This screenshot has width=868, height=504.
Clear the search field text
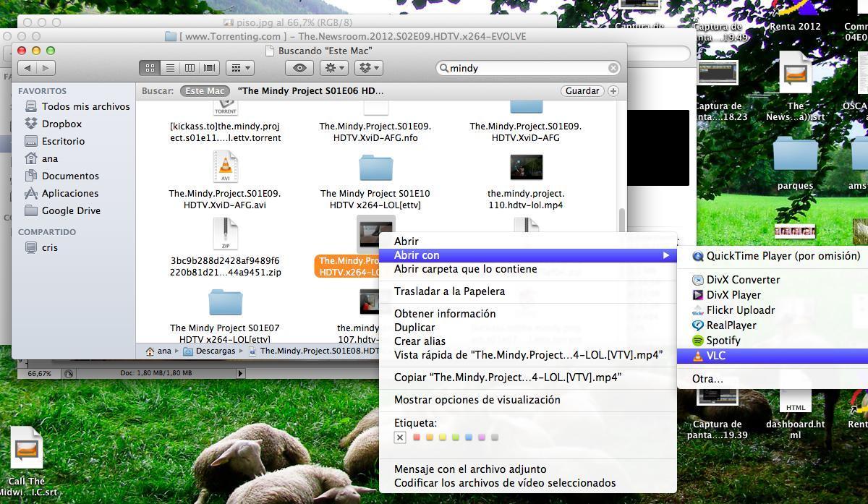(613, 68)
